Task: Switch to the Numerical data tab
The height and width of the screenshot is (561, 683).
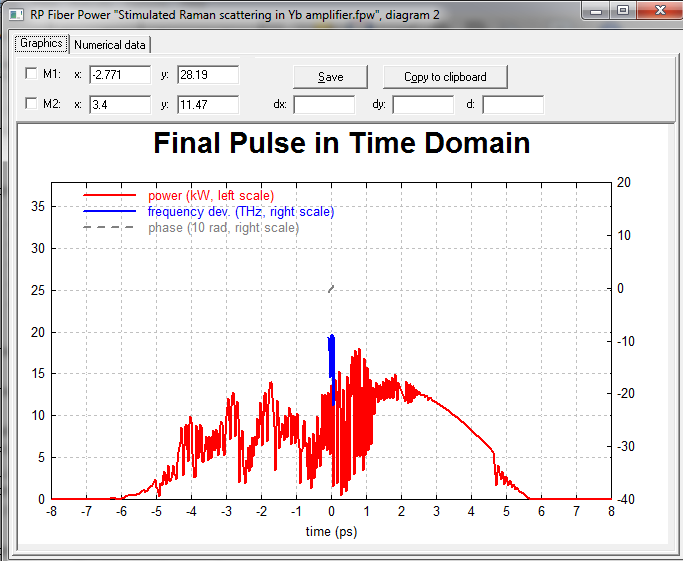Action: (x=110, y=45)
